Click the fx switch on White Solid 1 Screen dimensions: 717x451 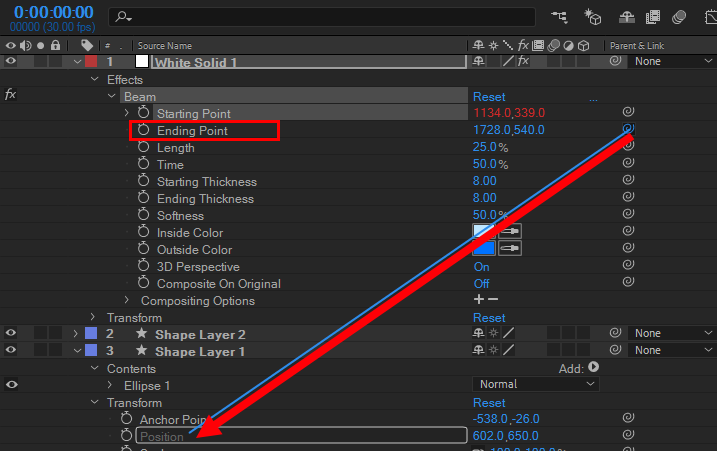pos(523,61)
